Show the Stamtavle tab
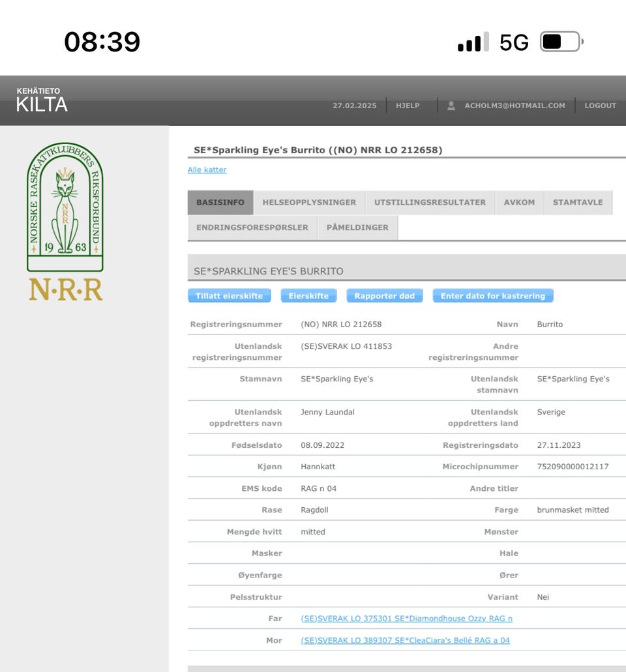This screenshot has width=626, height=672. [578, 202]
